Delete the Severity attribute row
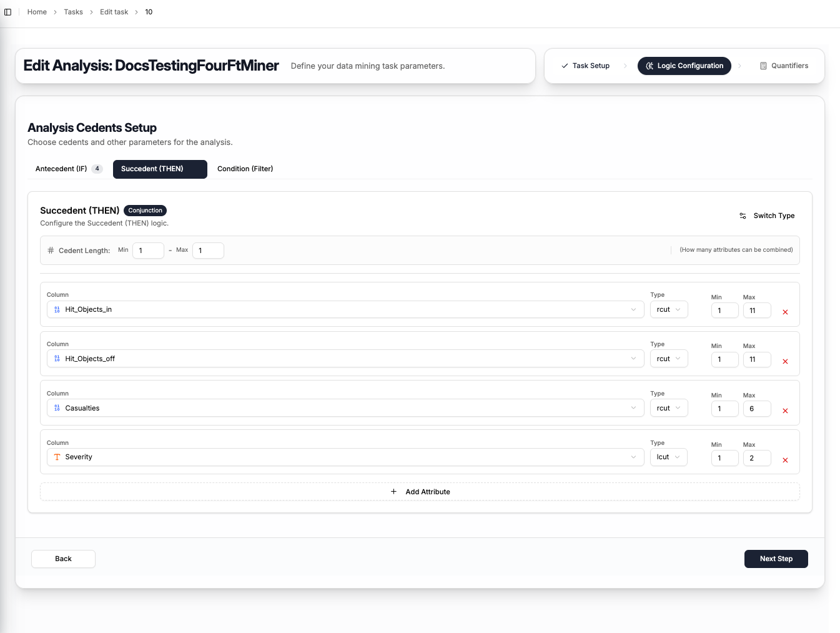 785,460
